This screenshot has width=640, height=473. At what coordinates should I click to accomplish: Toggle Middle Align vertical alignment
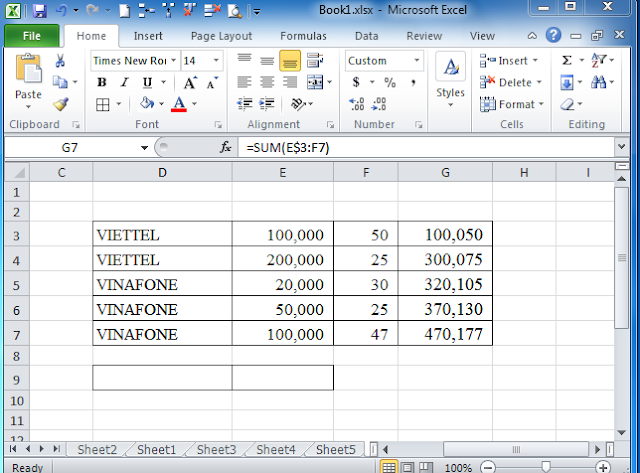[x=267, y=60]
